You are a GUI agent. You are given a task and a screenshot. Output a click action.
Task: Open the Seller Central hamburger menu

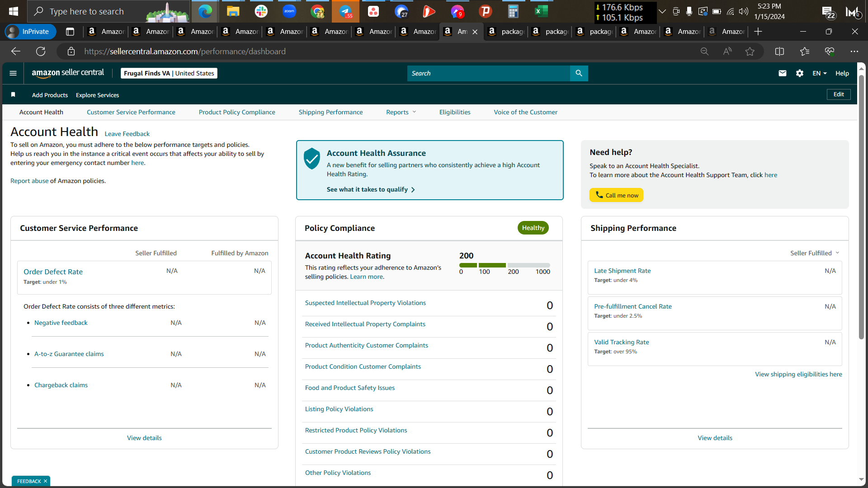pos(13,73)
